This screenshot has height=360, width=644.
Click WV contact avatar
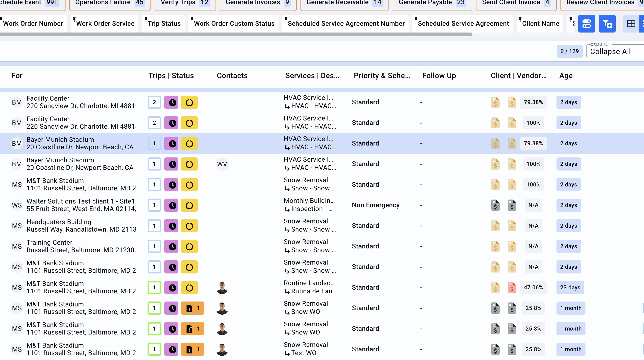coord(222,164)
